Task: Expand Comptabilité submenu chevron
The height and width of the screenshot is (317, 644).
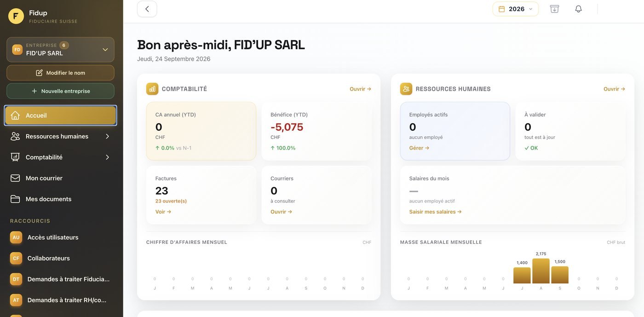Action: (107, 157)
